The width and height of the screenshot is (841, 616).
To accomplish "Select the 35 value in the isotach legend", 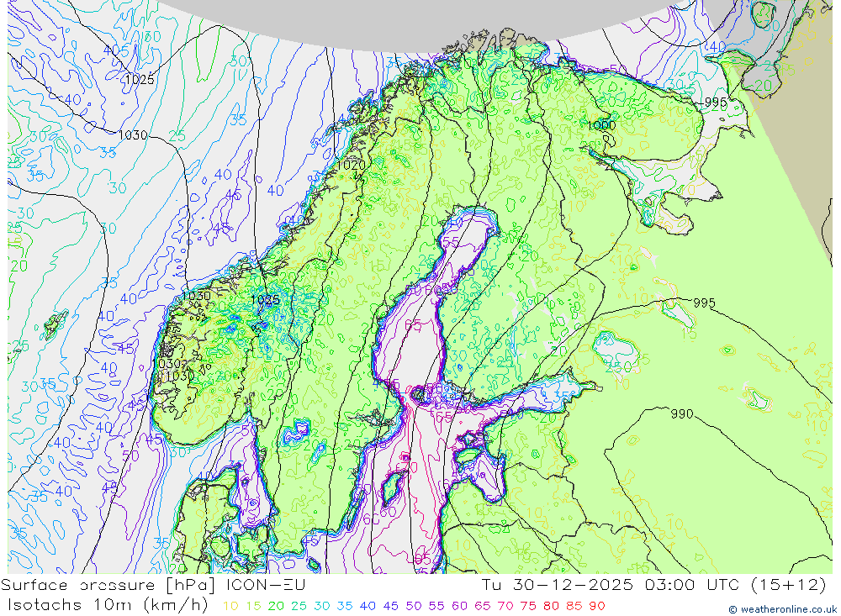I will (345, 607).
